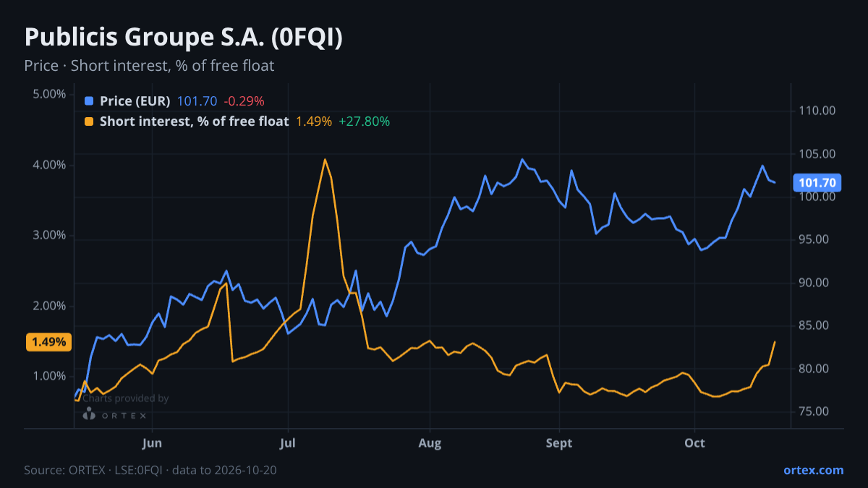Click the 101.70 value in the legend
This screenshot has height=488, width=868.
point(197,101)
